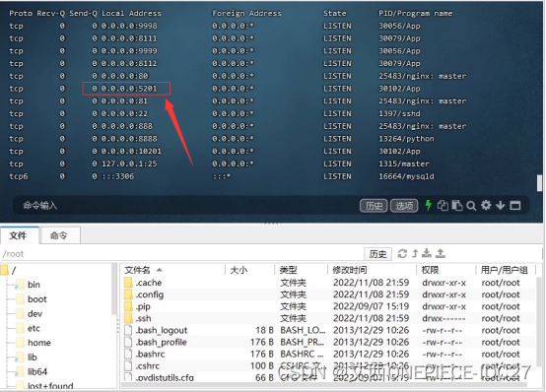
Task: Sort files by the 用户/用户组 column header
Action: (x=506, y=270)
